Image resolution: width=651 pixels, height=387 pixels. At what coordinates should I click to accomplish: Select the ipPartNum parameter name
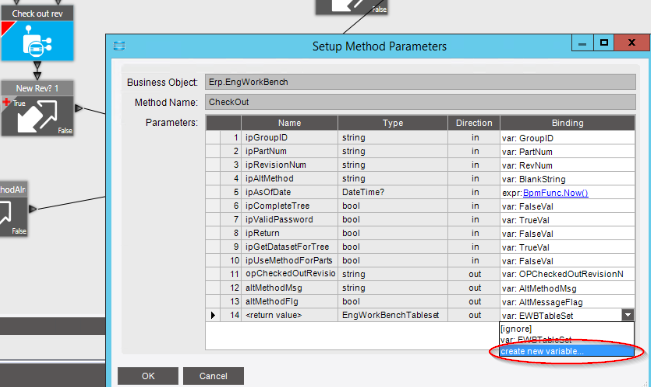(289, 151)
